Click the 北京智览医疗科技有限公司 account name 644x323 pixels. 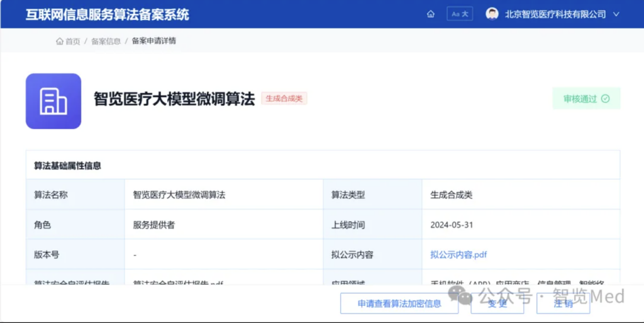coord(555,14)
